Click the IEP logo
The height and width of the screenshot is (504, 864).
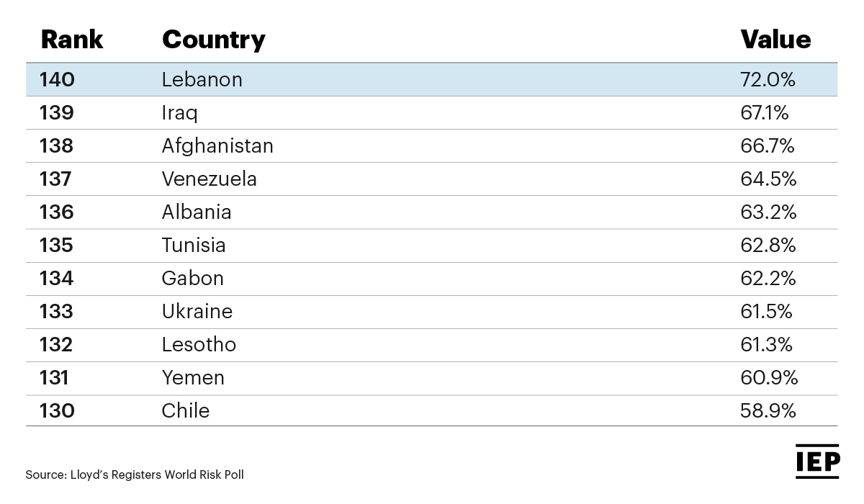pos(817,461)
